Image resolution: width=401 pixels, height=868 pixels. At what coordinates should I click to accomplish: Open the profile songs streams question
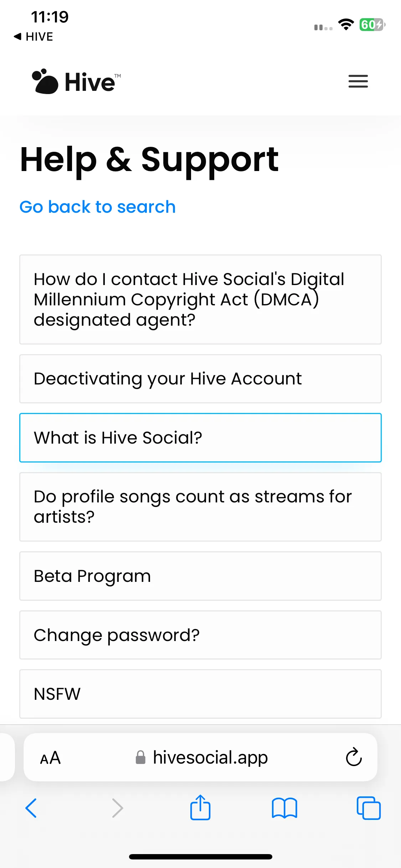[x=200, y=507]
